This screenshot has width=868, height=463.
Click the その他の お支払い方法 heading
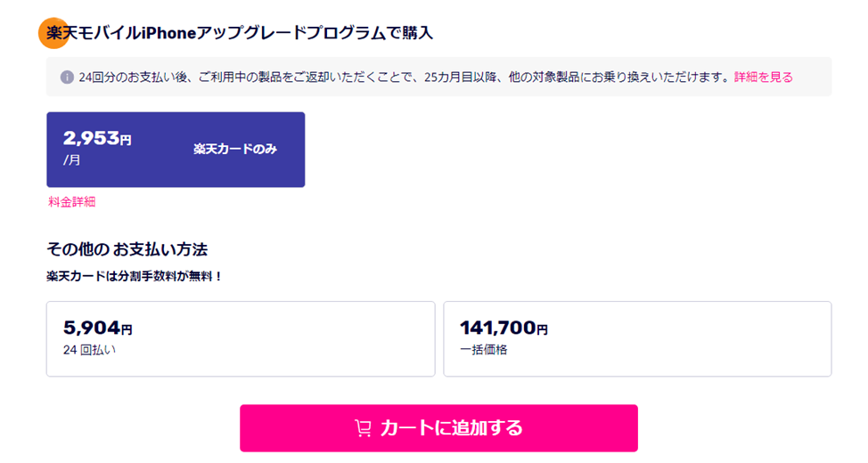(x=127, y=249)
